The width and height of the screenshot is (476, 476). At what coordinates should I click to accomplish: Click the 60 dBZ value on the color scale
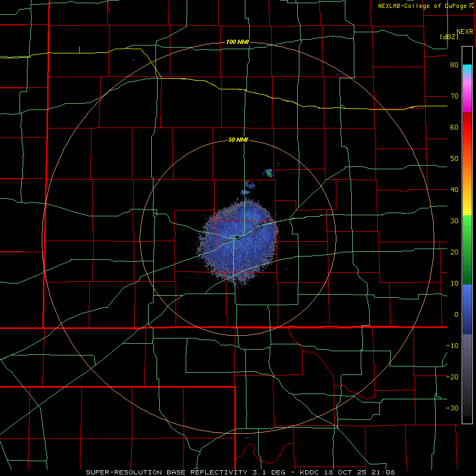[x=454, y=127]
